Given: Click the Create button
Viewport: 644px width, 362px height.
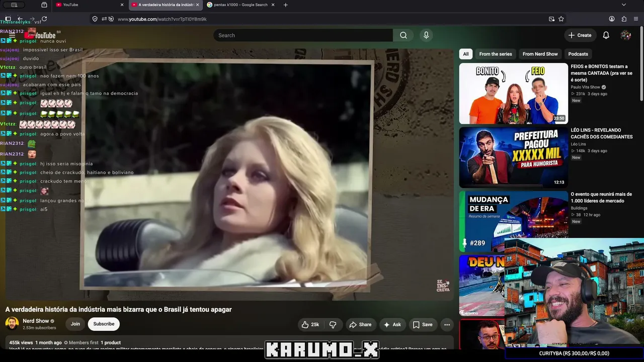Looking at the screenshot, I should point(580,35).
